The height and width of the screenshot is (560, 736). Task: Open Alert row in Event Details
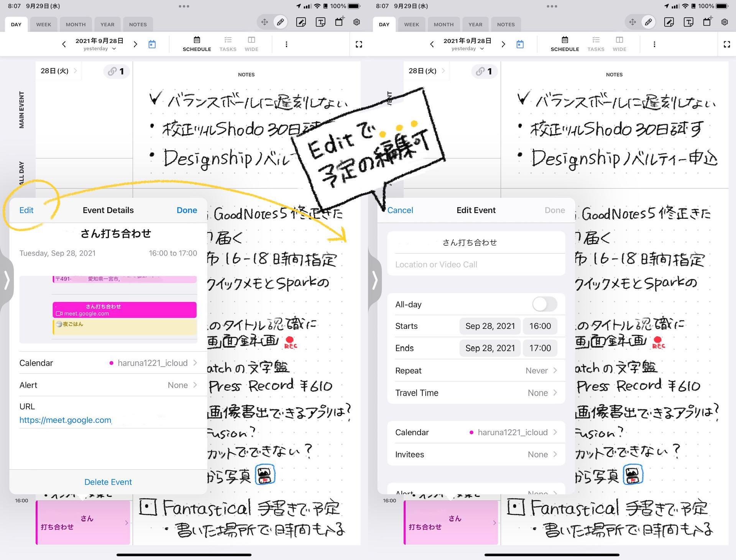tap(108, 385)
